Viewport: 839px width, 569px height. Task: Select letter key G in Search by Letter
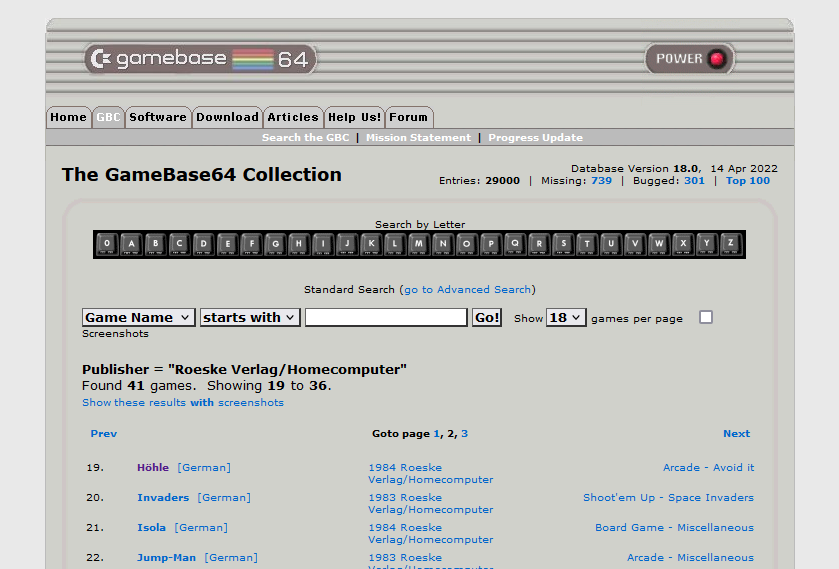click(x=276, y=244)
